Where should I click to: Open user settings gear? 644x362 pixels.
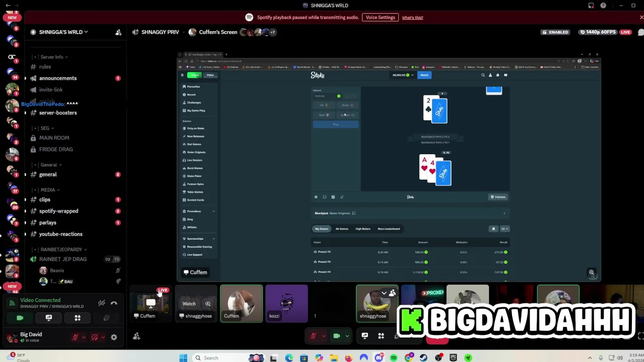pos(114,337)
